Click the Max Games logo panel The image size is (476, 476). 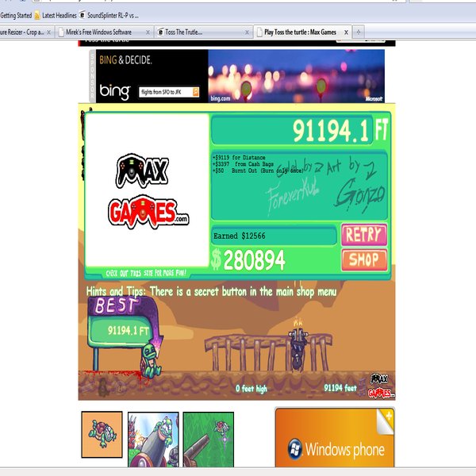148,190
